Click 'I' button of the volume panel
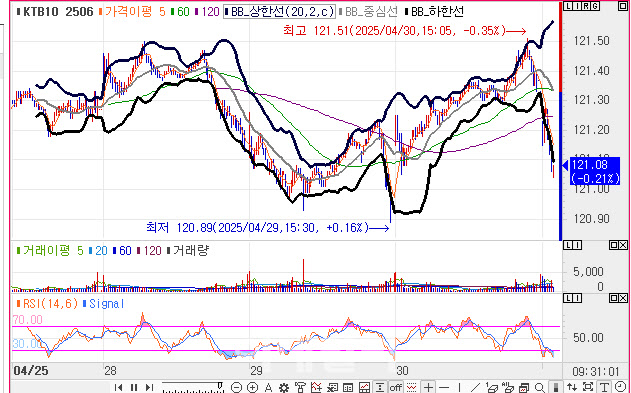This screenshot has width=631, height=393. [578, 245]
